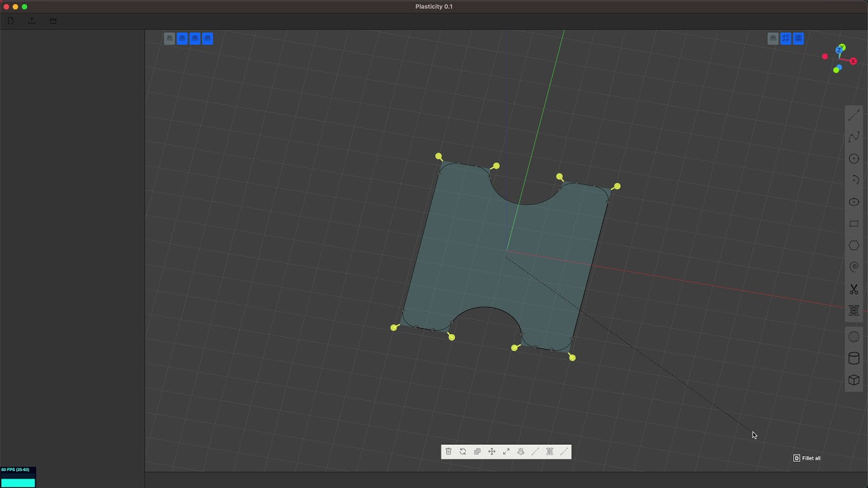The image size is (868, 488).
Task: Create a Sphere primitive
Action: point(854,337)
